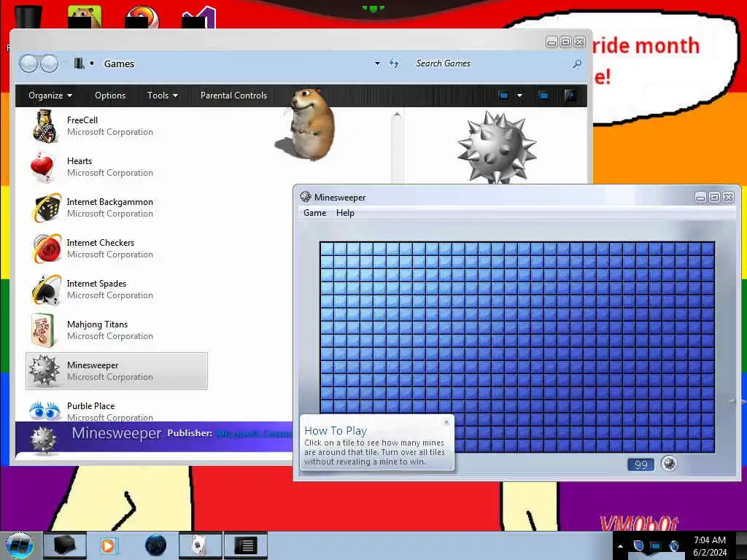This screenshot has width=747, height=560.
Task: Open the help icon in Games toolbar
Action: (x=570, y=96)
